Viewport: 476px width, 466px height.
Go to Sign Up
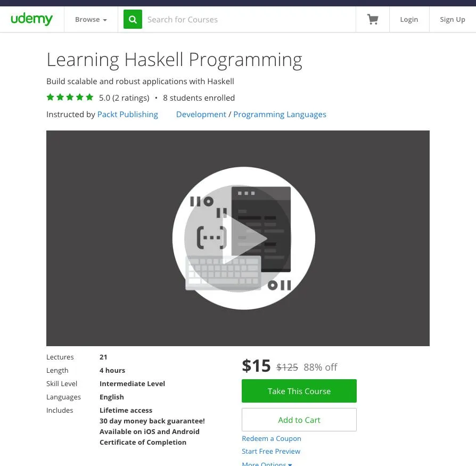click(452, 20)
